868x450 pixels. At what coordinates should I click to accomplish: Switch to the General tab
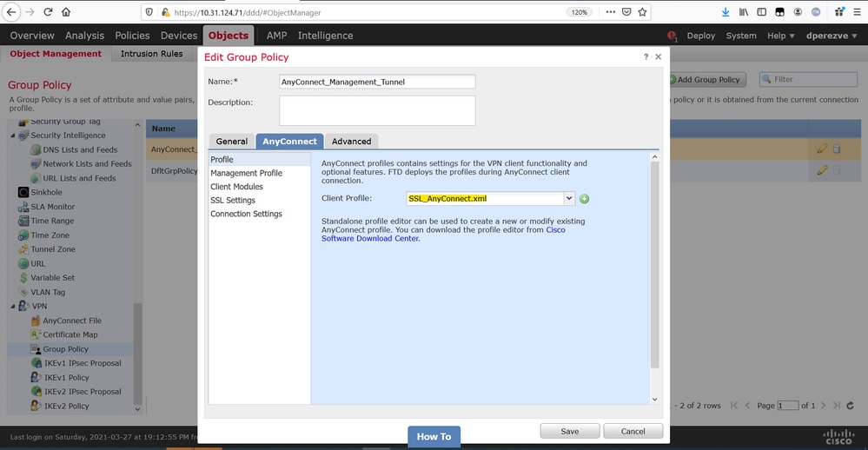231,141
